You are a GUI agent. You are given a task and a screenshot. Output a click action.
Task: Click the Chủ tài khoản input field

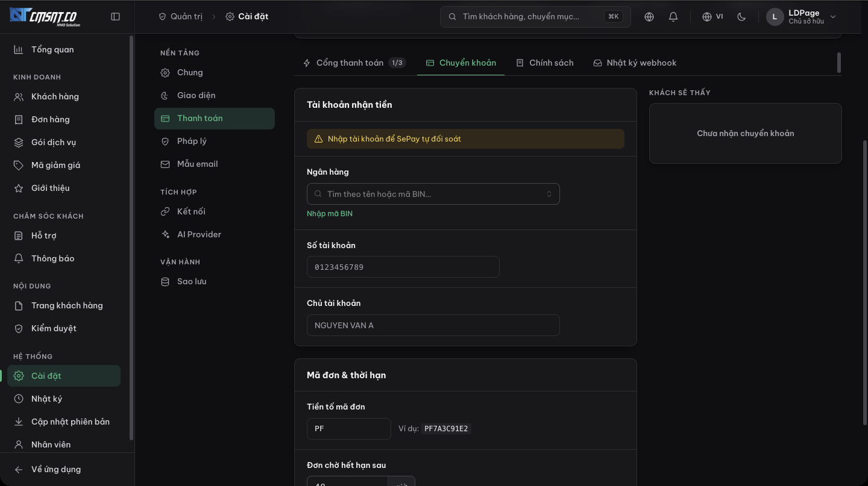tap(433, 325)
